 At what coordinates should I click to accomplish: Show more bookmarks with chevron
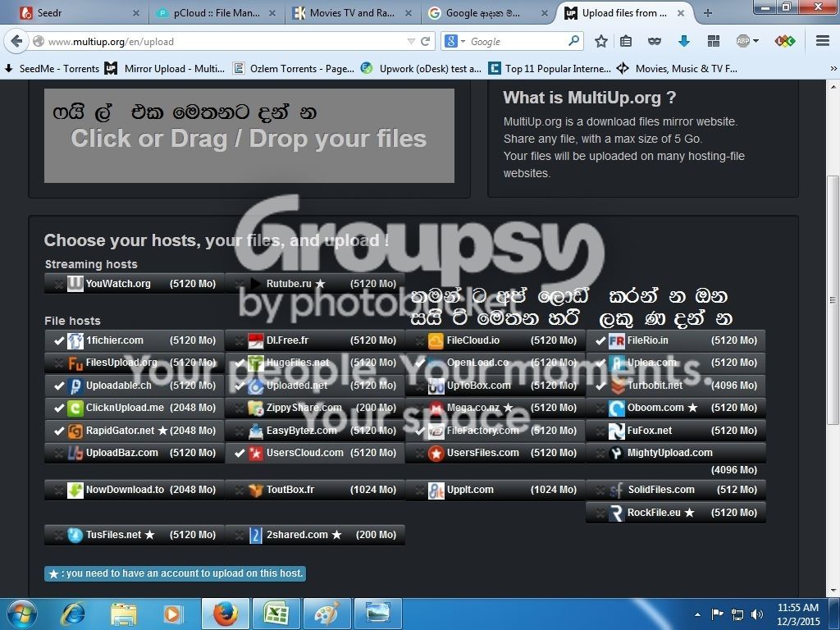(x=833, y=69)
